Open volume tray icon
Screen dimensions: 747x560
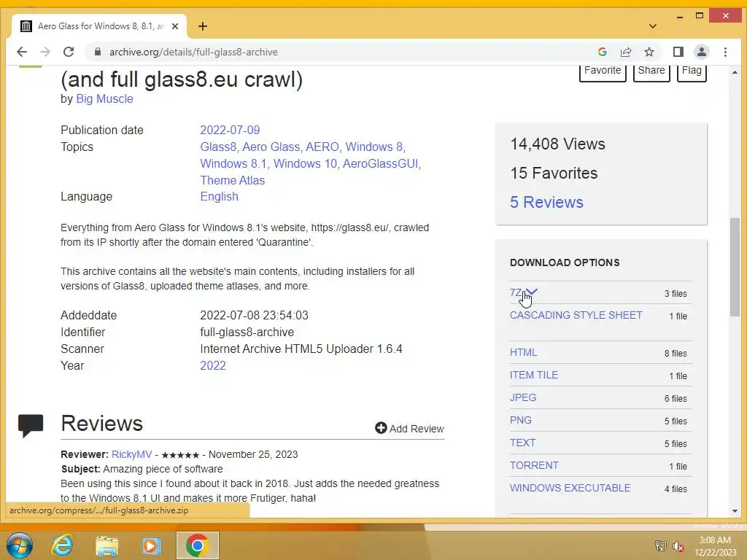click(x=678, y=545)
